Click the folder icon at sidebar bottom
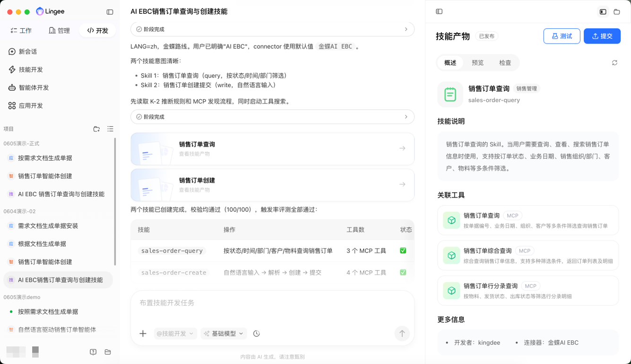Screen dimensions: 631x364 point(108,352)
